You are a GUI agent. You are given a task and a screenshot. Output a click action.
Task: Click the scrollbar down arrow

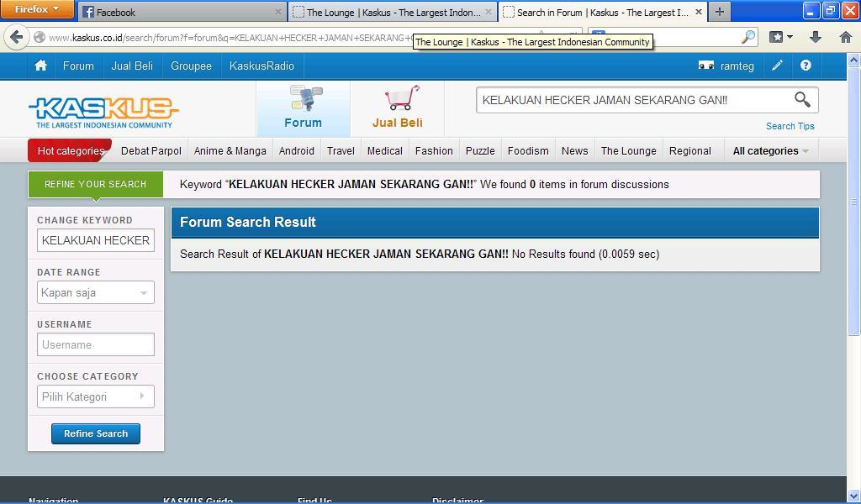[854, 496]
